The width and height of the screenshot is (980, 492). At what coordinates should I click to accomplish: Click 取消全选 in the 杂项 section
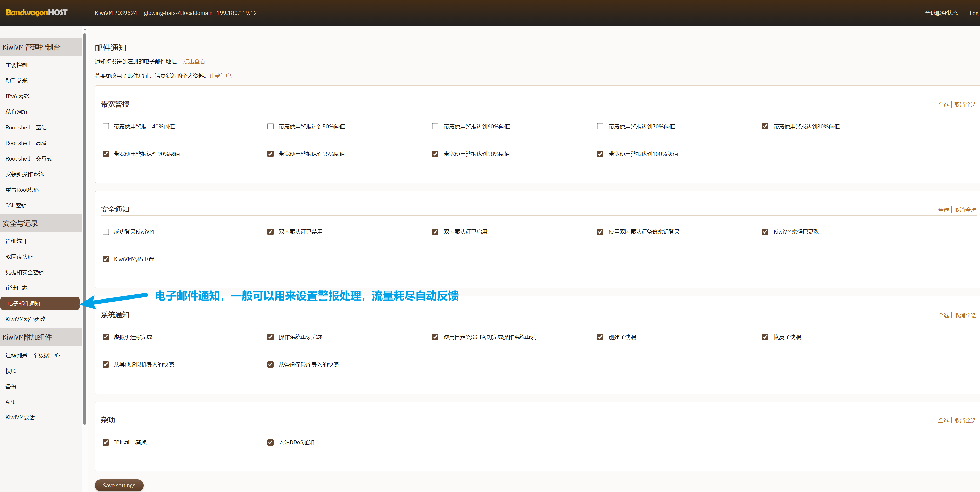(x=965, y=421)
